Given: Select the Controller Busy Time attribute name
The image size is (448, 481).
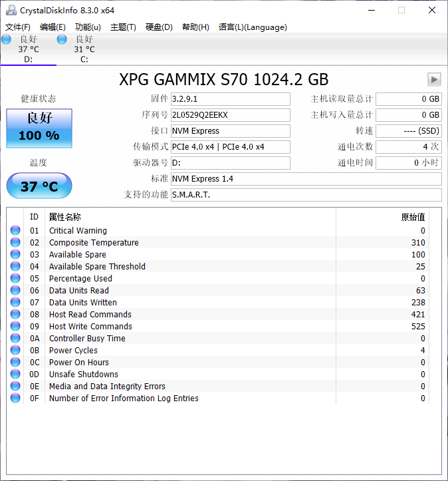Looking at the screenshot, I should coord(87,339).
